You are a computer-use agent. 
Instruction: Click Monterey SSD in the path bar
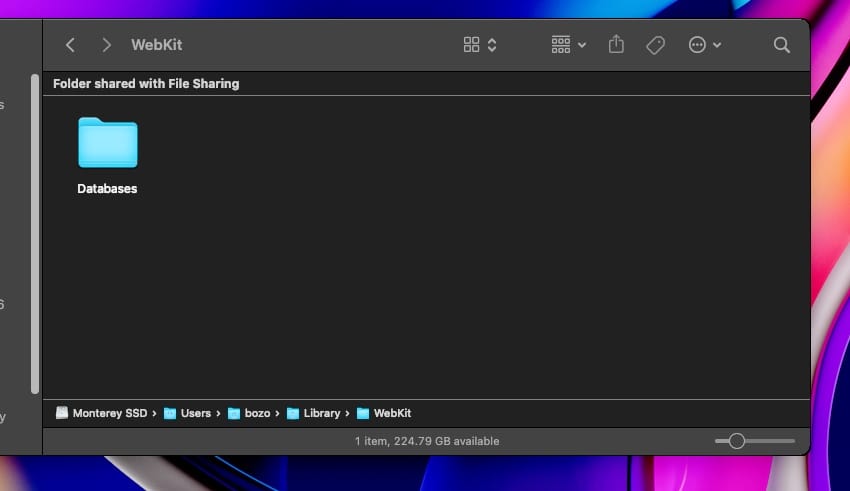click(x=101, y=413)
